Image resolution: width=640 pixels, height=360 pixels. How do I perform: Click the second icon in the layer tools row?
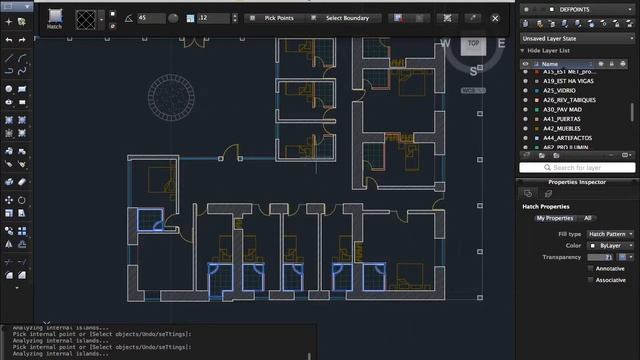click(x=540, y=24)
